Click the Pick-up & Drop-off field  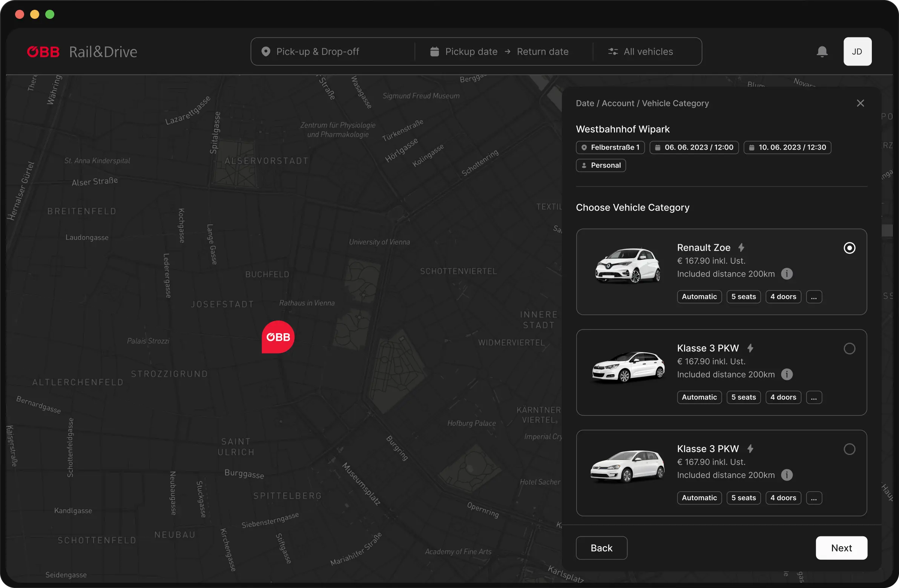click(x=317, y=52)
